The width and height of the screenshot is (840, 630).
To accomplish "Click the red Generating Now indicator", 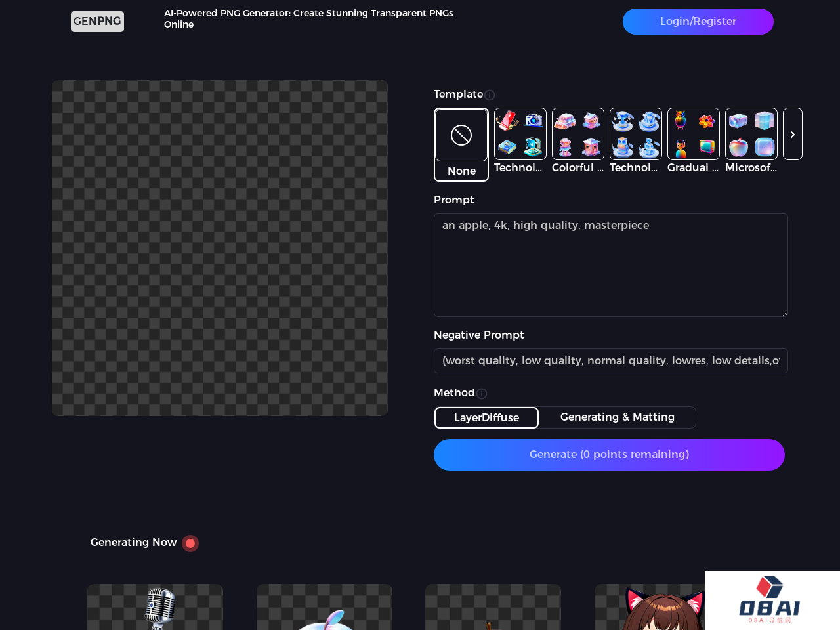I will [x=190, y=543].
